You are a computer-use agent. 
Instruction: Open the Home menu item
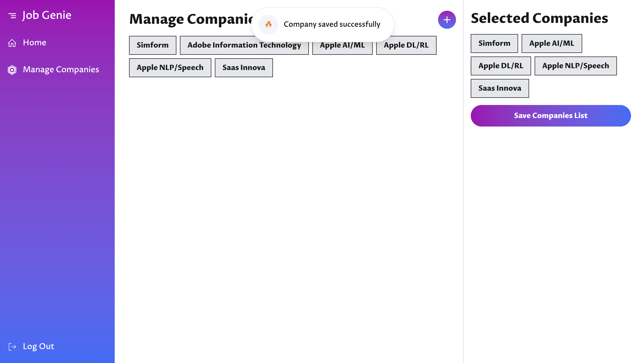click(x=35, y=43)
